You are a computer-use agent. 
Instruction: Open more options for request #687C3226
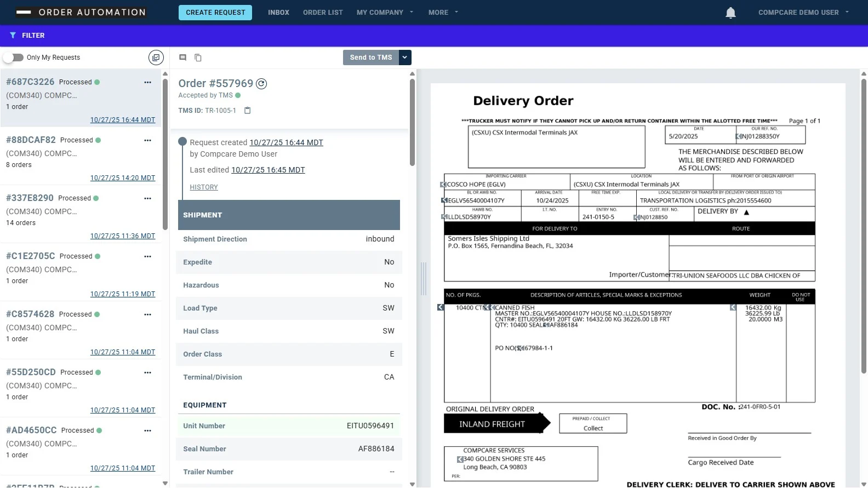[147, 82]
